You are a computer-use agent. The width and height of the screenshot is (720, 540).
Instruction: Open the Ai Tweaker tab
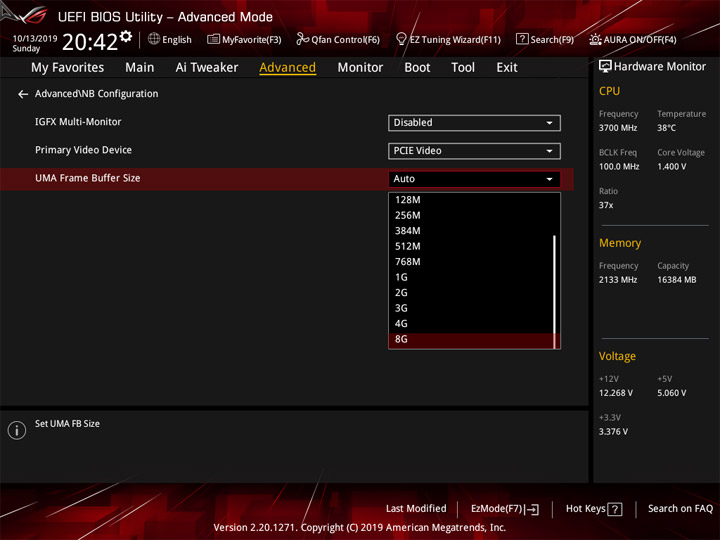click(207, 68)
